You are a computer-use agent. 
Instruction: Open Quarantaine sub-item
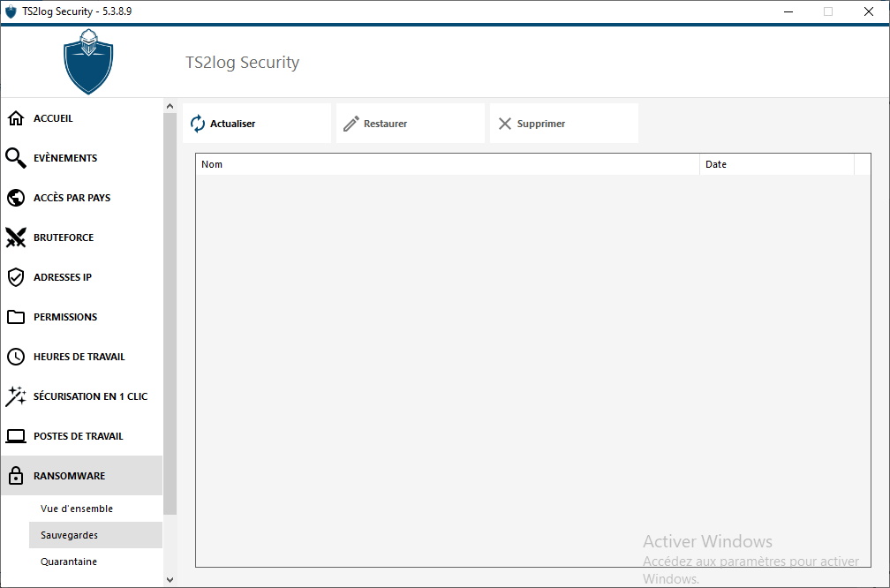95,562
